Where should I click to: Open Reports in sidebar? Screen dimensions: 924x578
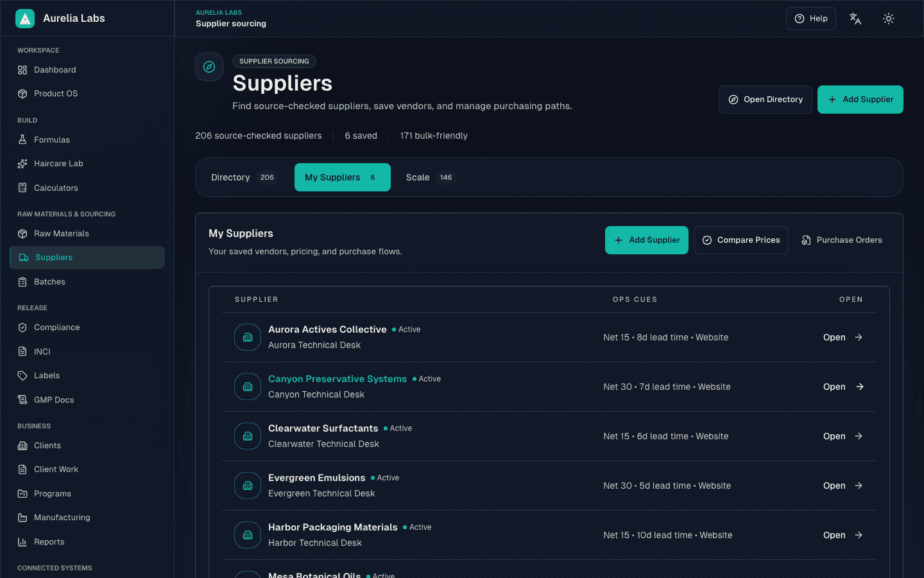pos(87,542)
